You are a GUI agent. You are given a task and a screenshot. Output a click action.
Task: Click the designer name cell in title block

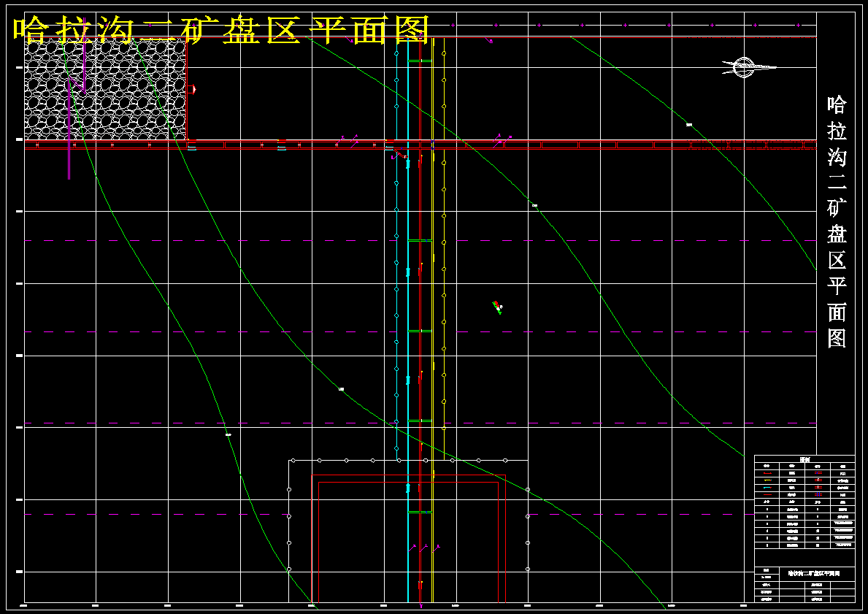[x=767, y=584]
